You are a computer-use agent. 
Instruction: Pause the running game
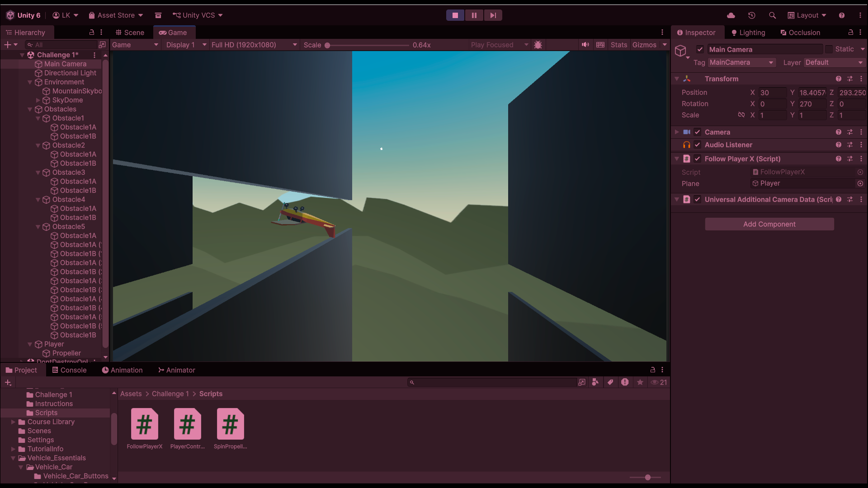474,15
